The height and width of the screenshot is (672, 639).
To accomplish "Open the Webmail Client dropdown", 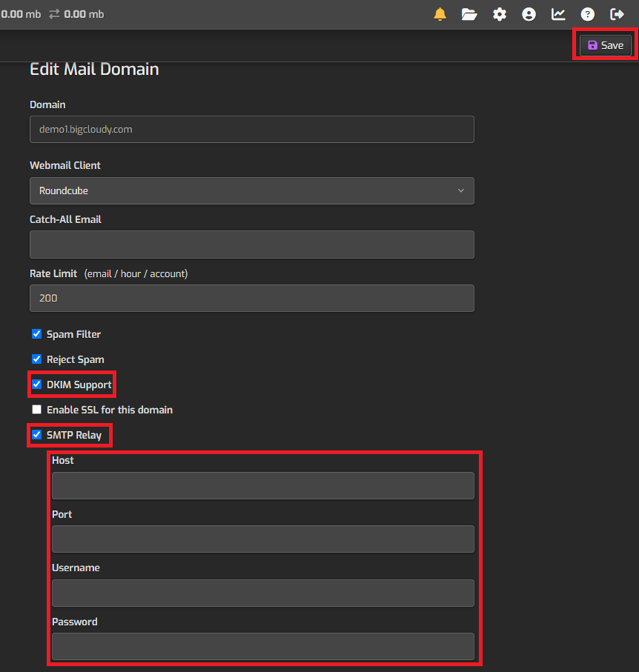I will coord(252,190).
